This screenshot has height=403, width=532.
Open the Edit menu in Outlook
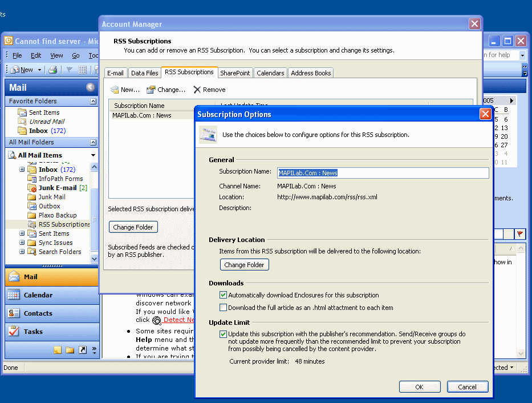pyautogui.click(x=36, y=55)
